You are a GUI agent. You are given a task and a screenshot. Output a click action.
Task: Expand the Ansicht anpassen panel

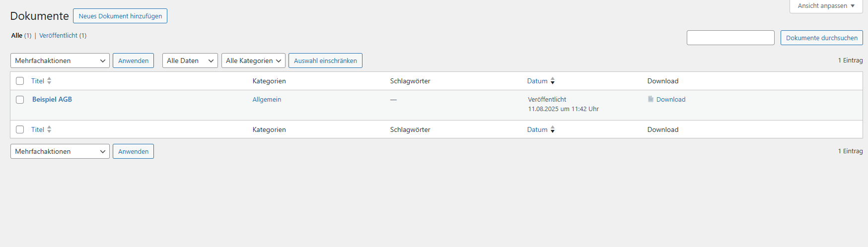(x=826, y=6)
